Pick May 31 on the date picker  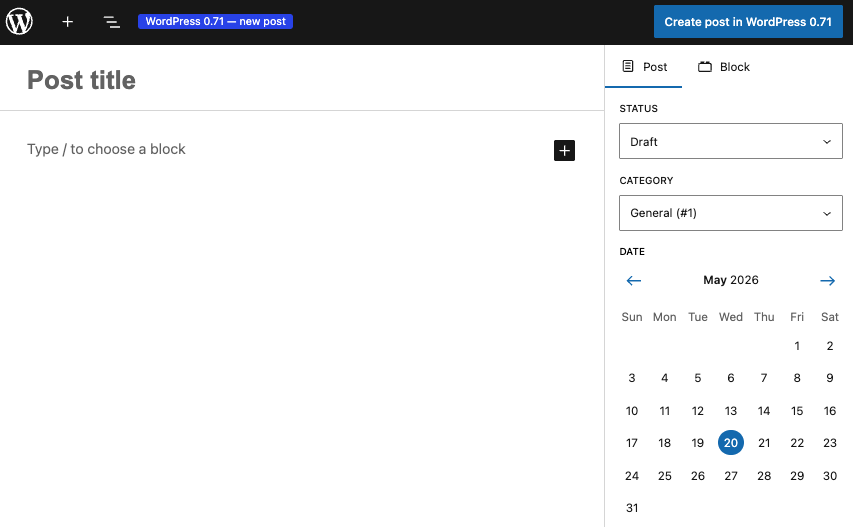(632, 508)
